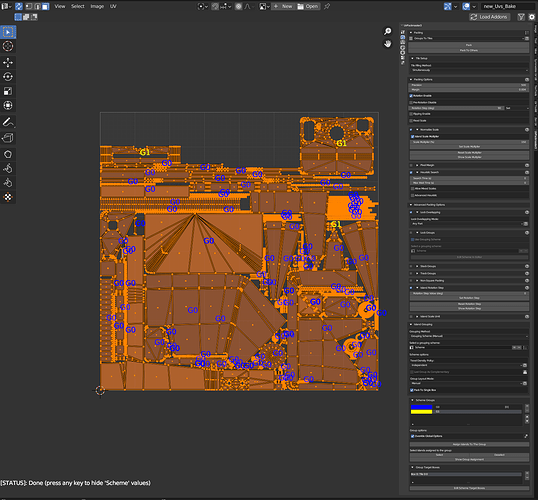Image resolution: width=538 pixels, height=500 pixels.
Task: Open the settings gear icon at top right
Action: click(x=532, y=17)
